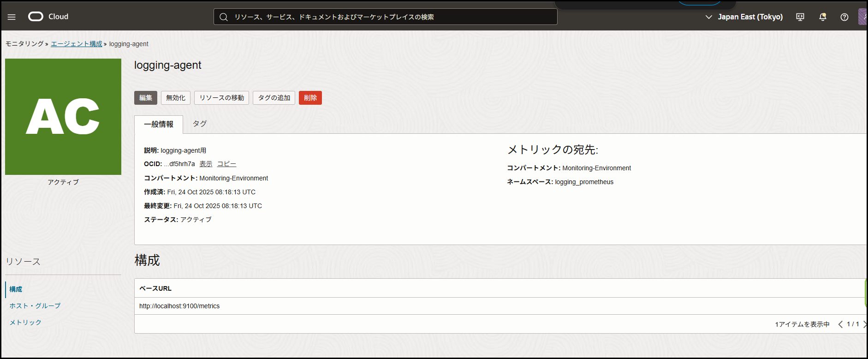
Task: Click the green AC agent configuration icon
Action: click(x=63, y=117)
